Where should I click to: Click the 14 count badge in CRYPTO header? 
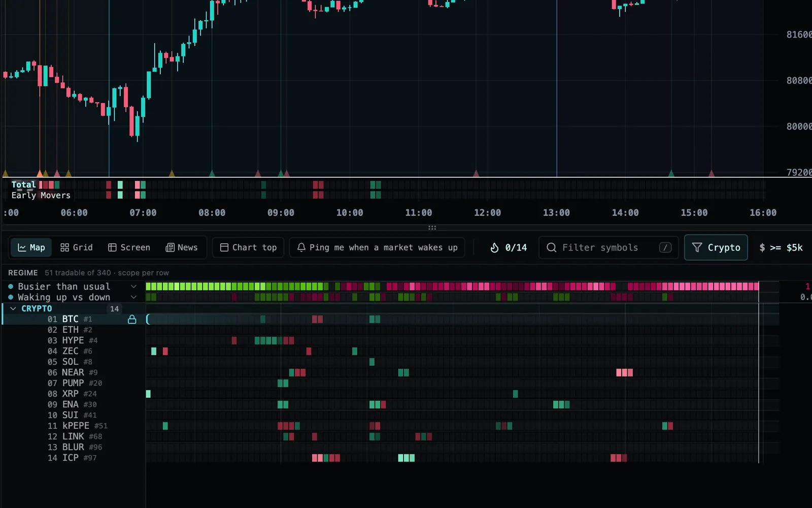click(x=115, y=308)
